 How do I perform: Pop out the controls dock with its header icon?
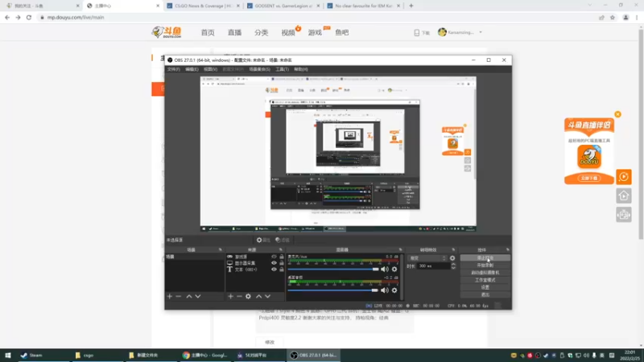pos(508,249)
